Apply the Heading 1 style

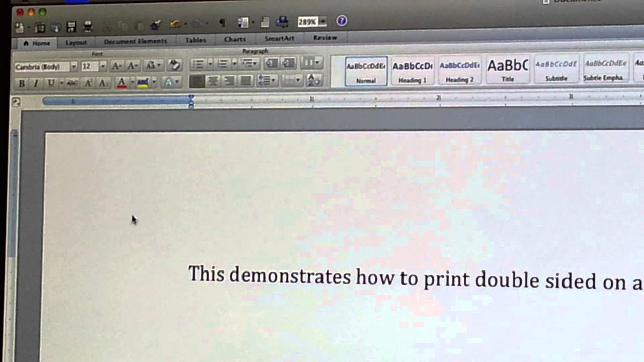[x=413, y=71]
